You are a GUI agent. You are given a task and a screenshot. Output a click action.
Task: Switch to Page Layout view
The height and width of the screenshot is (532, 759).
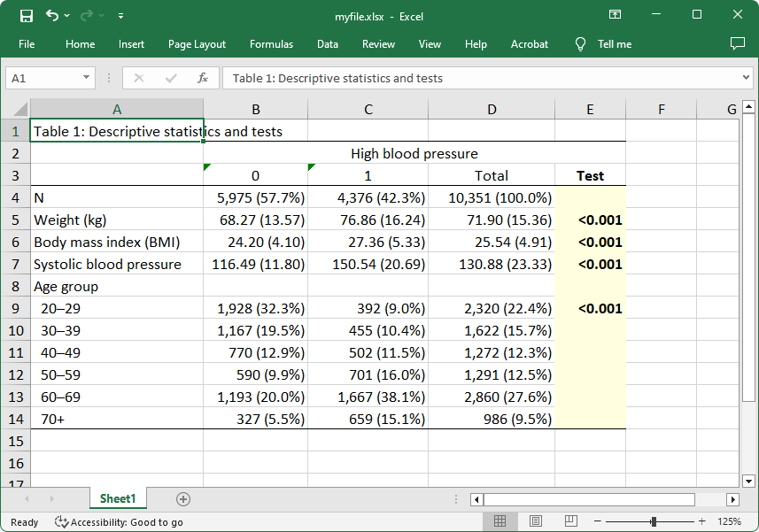point(535,521)
